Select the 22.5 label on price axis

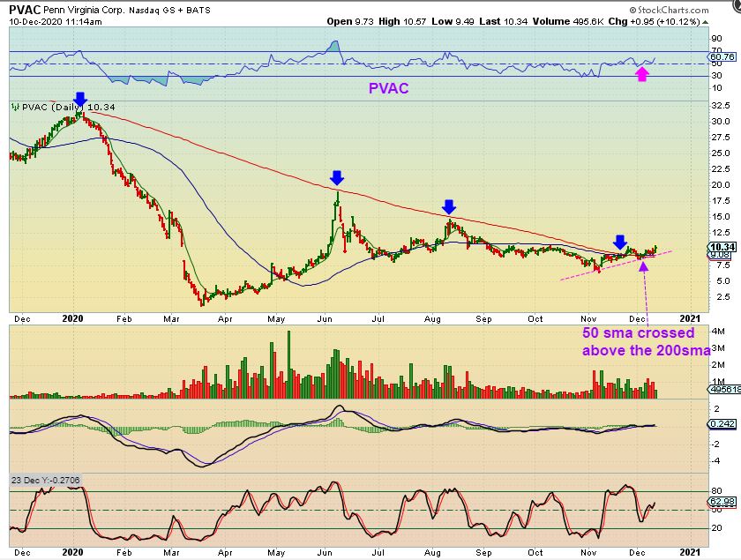click(x=720, y=169)
